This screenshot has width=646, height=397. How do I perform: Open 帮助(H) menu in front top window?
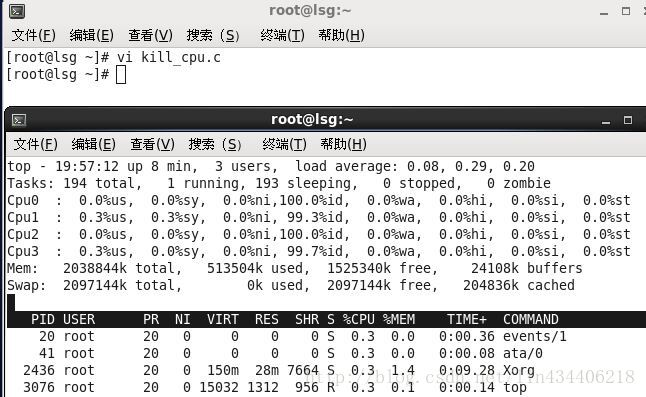click(344, 145)
